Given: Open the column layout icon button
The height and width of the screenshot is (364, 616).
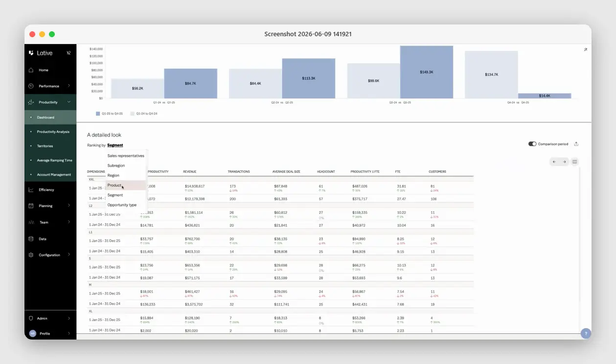Looking at the screenshot, I should click(575, 162).
